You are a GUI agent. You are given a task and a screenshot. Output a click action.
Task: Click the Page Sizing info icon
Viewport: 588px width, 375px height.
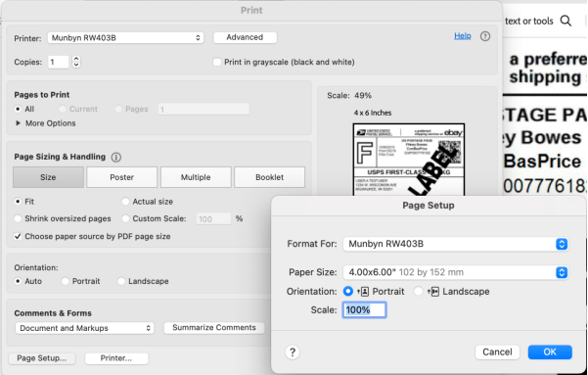tap(115, 158)
